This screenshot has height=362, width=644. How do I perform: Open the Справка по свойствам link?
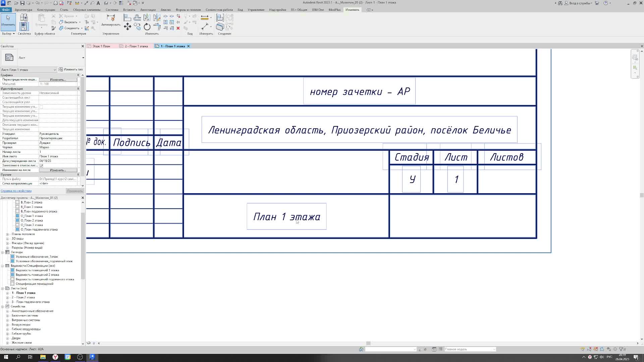pyautogui.click(x=16, y=191)
